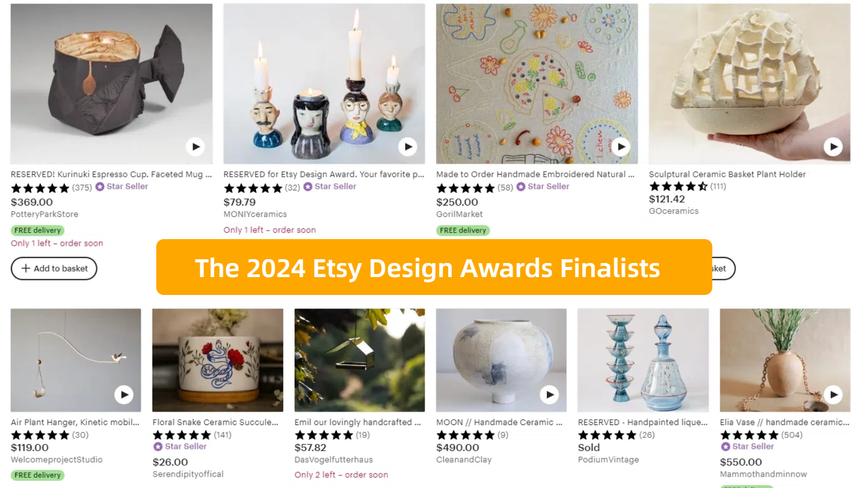Viewport: 868px width, 488px height.
Task: Open GorilMarket shop link
Action: 459,214
